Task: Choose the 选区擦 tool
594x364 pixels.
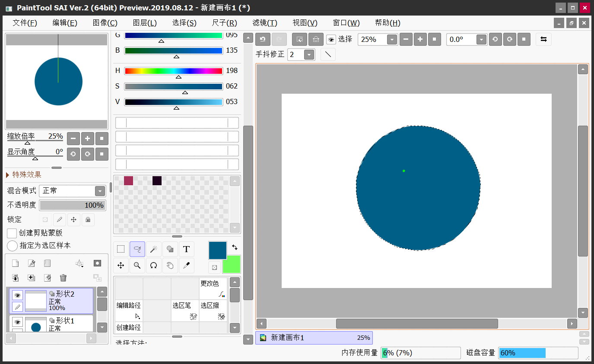Action: coord(213,310)
